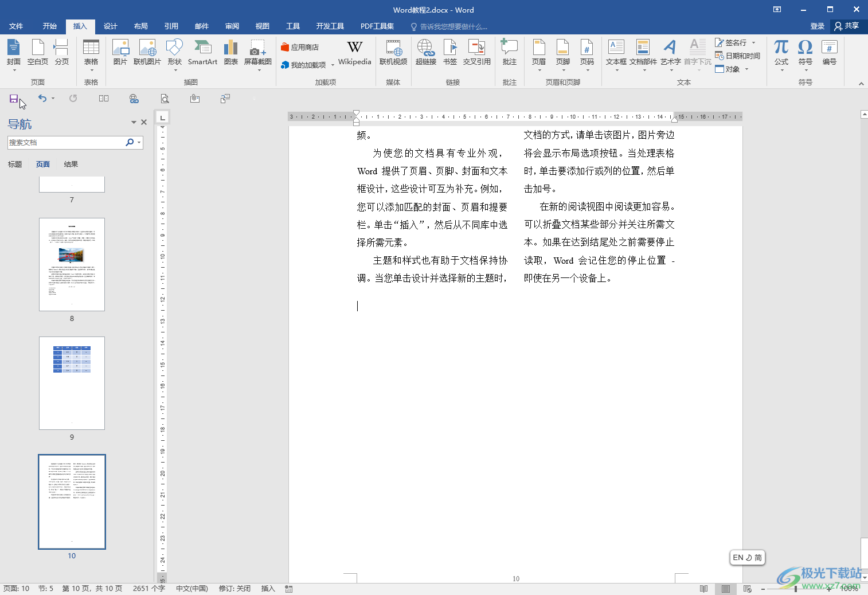This screenshot has height=595, width=868.
Task: Insert date and time (日期和时间)
Action: (x=738, y=56)
